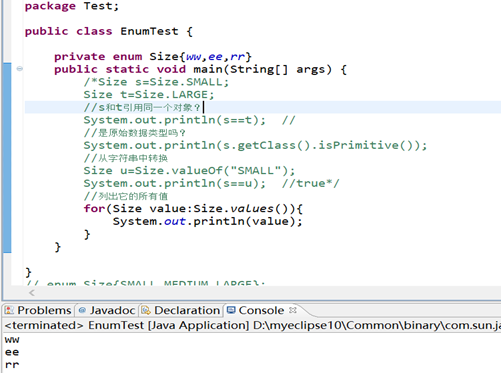Switch to the Problems tab
The width and height of the screenshot is (501, 373).
37,310
